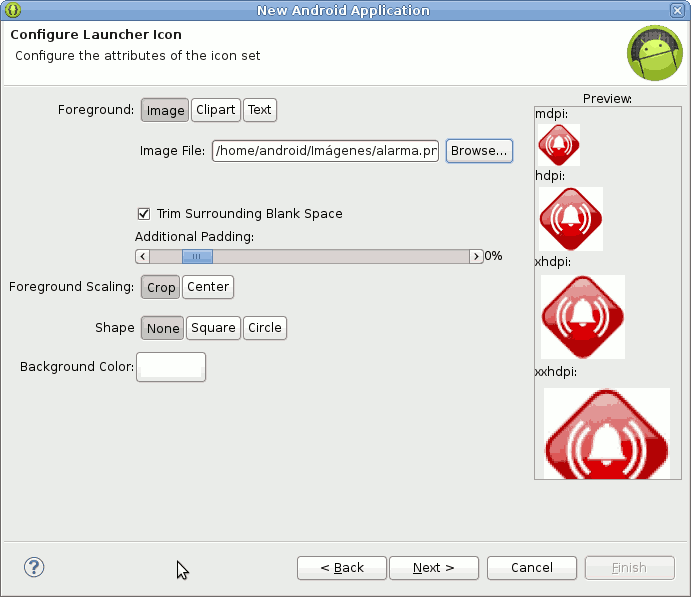Click the padding slider right arrow

click(476, 256)
